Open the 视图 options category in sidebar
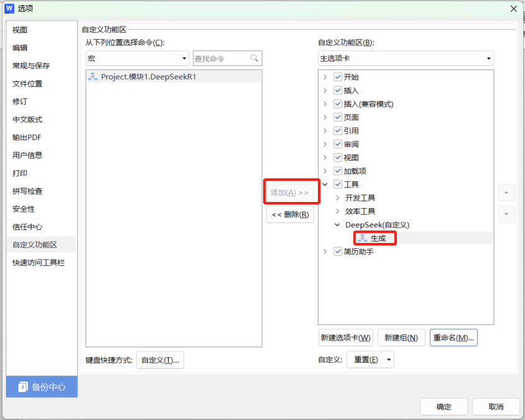525x420 pixels. (42, 30)
